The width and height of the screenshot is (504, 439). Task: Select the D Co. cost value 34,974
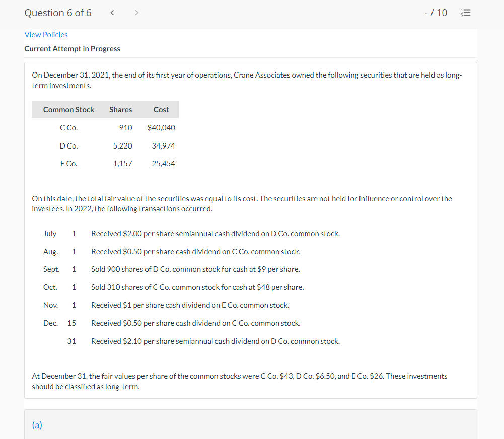pyautogui.click(x=164, y=145)
